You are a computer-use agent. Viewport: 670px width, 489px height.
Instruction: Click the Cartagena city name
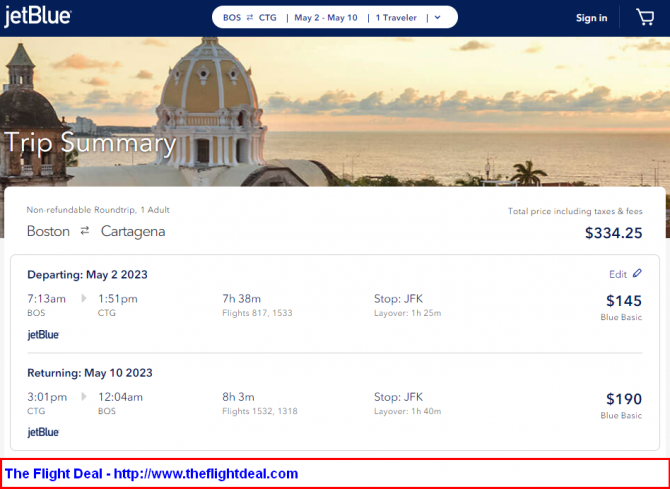133,231
